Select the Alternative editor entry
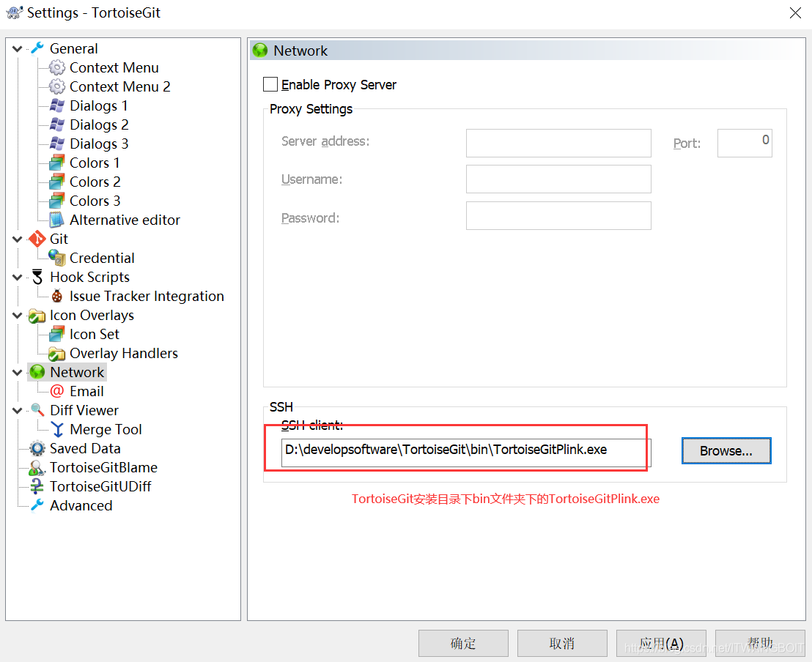 tap(125, 220)
